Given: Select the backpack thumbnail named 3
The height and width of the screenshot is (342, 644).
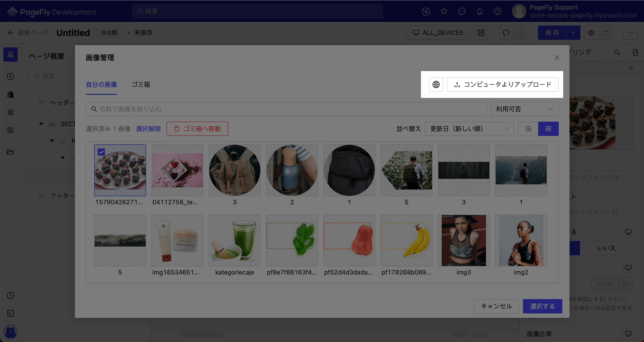Looking at the screenshot, I should pos(235,170).
